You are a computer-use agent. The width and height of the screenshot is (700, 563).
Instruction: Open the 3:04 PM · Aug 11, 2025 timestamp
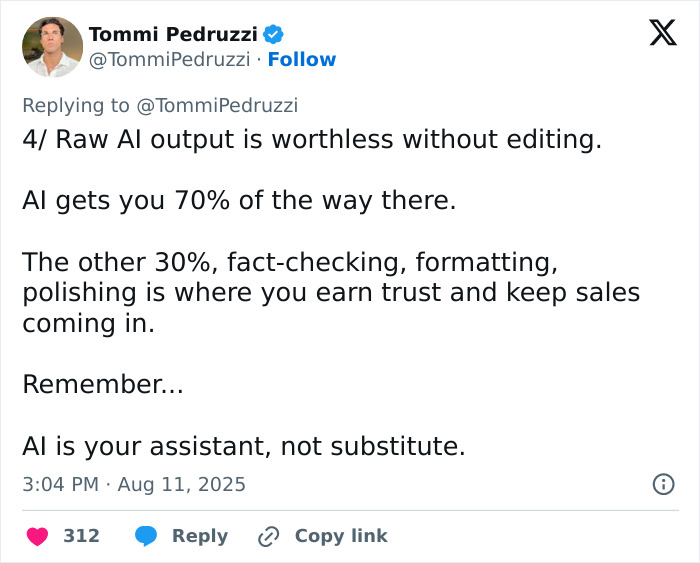[x=134, y=484]
